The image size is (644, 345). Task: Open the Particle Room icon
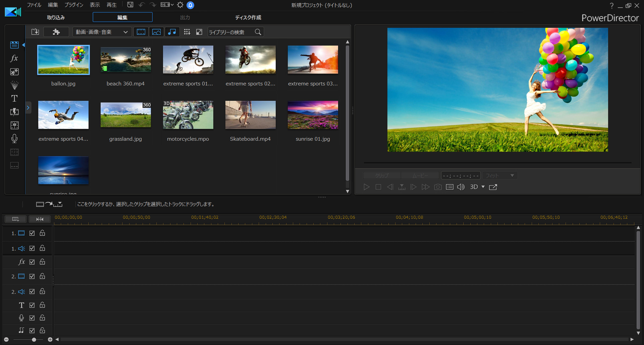[x=14, y=85]
